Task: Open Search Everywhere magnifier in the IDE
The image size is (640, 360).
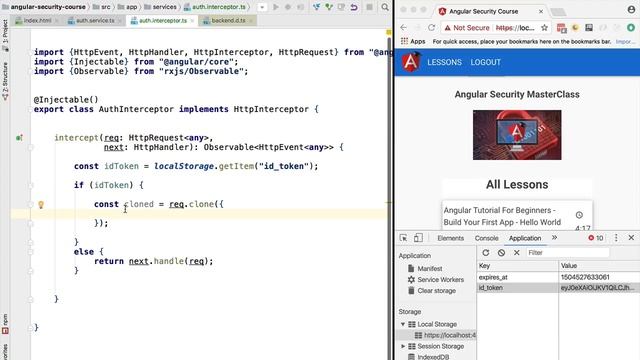Action: click(x=385, y=7)
